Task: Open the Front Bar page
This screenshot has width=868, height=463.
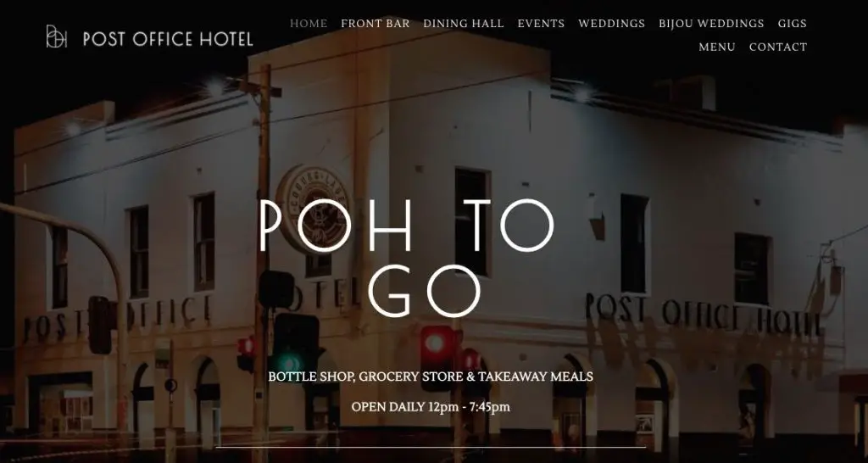Action: (x=376, y=23)
